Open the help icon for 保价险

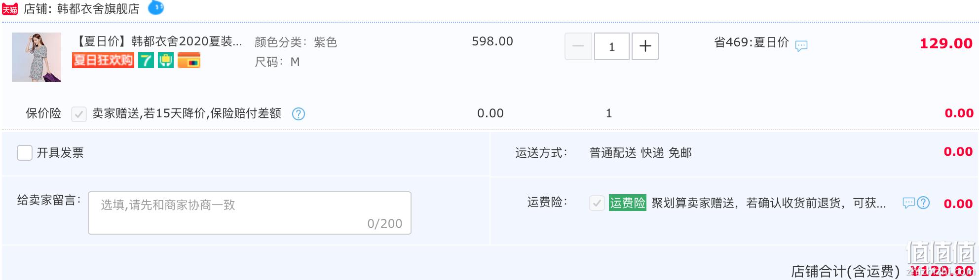click(299, 114)
